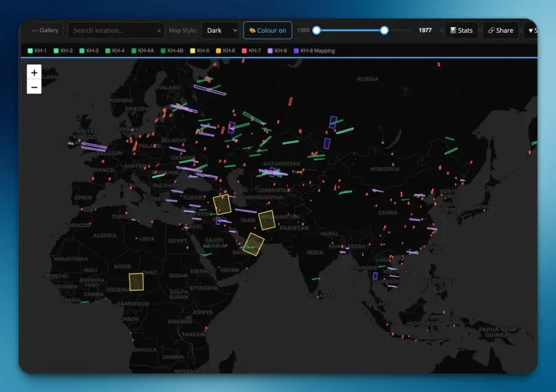This screenshot has width=556, height=392.
Task: Zoom out of the map
Action: click(x=34, y=87)
